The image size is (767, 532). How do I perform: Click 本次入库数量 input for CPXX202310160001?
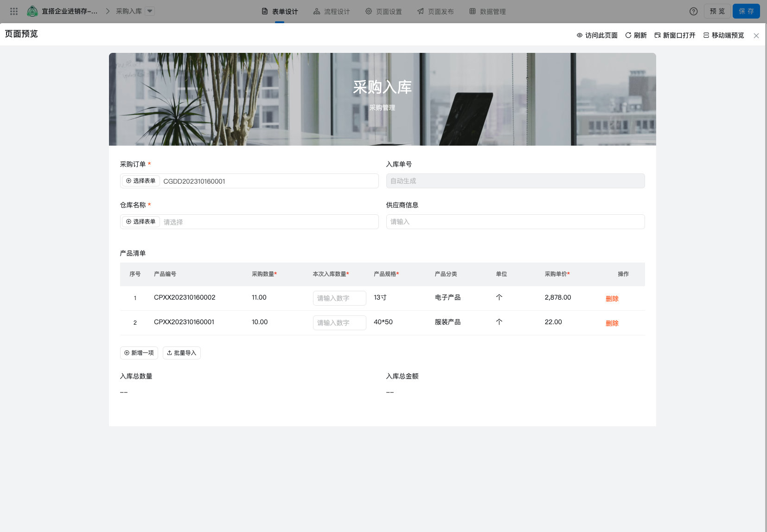[x=339, y=323]
